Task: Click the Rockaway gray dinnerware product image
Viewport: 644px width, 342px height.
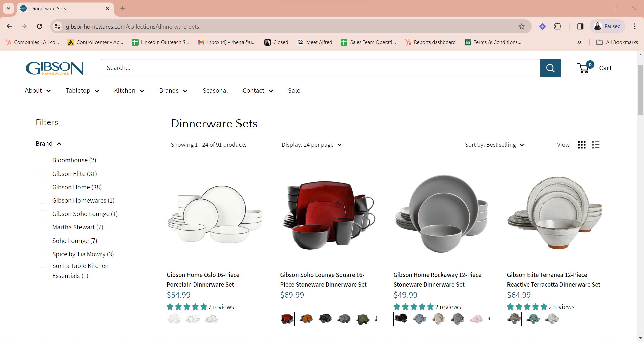Action: click(441, 213)
